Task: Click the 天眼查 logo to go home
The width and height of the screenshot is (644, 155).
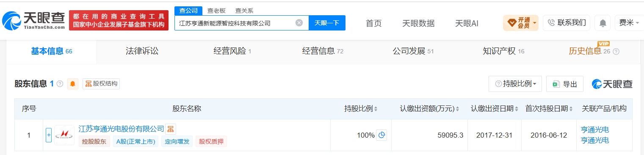Action: 33,20
